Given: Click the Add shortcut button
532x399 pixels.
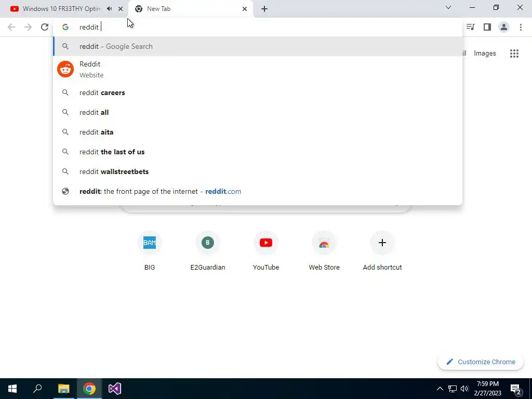Looking at the screenshot, I should click(382, 251).
